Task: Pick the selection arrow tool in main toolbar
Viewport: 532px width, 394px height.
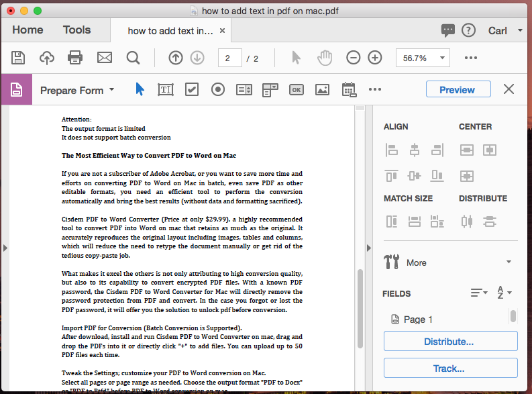Action: [297, 58]
